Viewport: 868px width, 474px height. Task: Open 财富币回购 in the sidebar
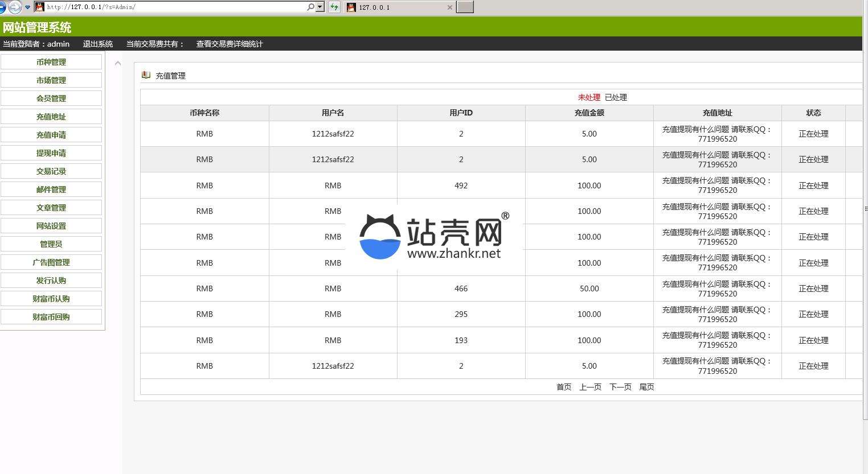coord(51,317)
